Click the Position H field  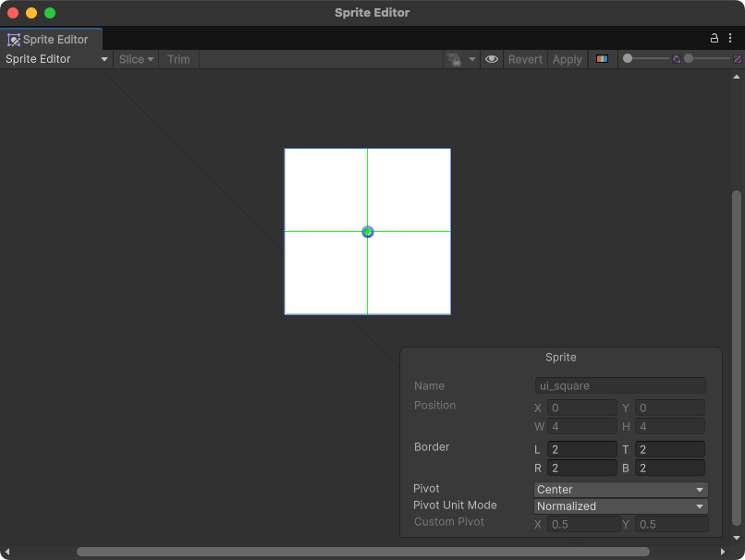670,427
